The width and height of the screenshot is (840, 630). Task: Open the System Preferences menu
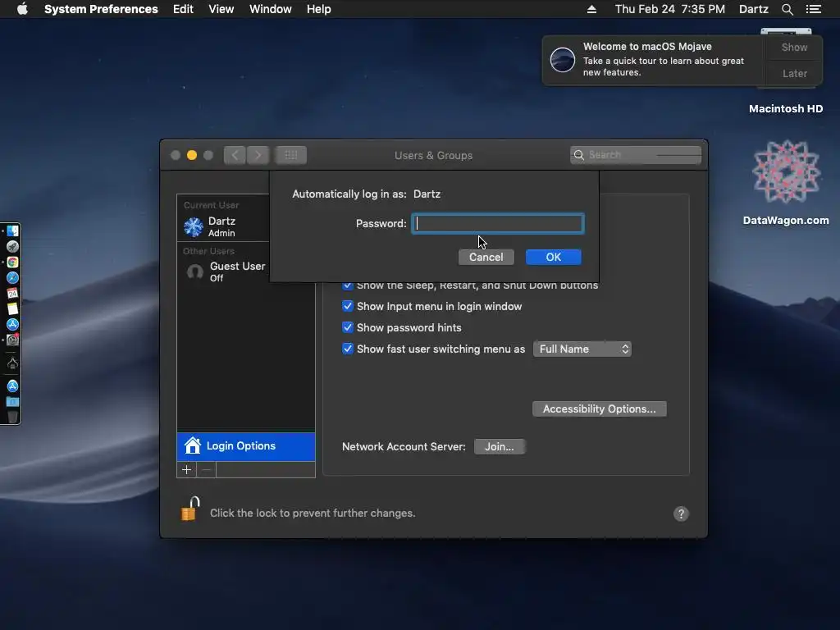tap(101, 9)
